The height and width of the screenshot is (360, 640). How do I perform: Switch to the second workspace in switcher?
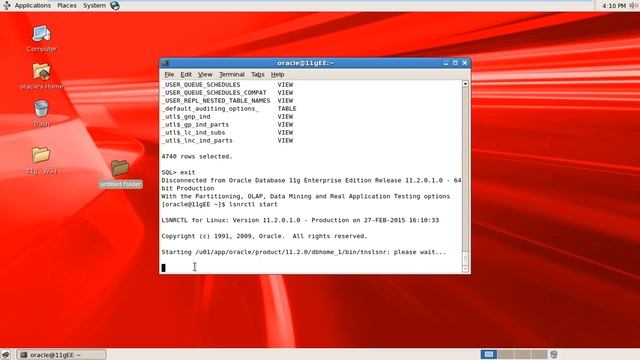(x=505, y=354)
